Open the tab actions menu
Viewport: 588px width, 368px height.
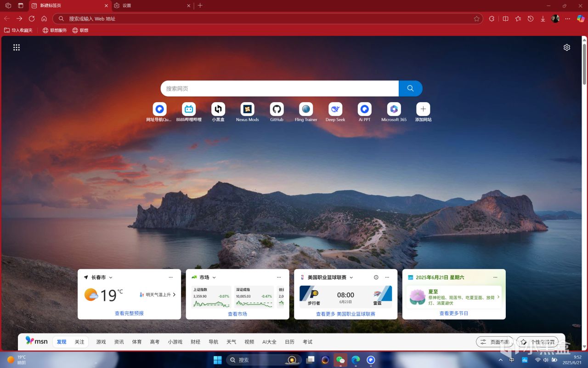(x=21, y=6)
